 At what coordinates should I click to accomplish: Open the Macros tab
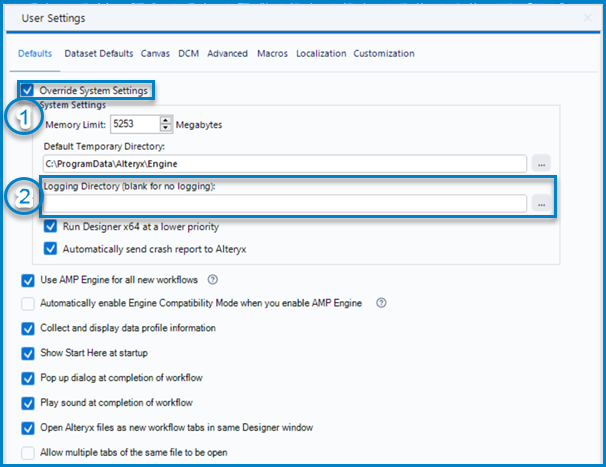pyautogui.click(x=272, y=53)
